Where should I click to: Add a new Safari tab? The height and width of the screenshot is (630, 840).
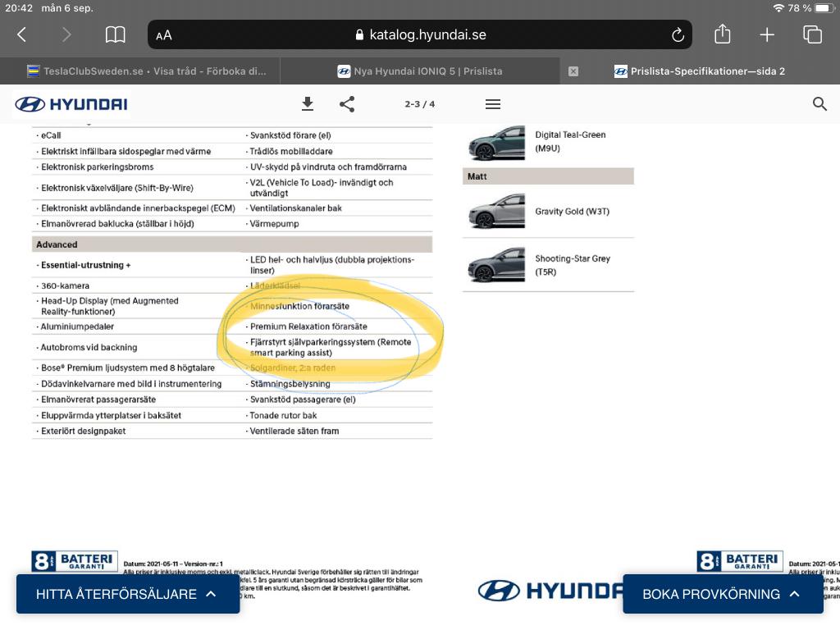(767, 34)
